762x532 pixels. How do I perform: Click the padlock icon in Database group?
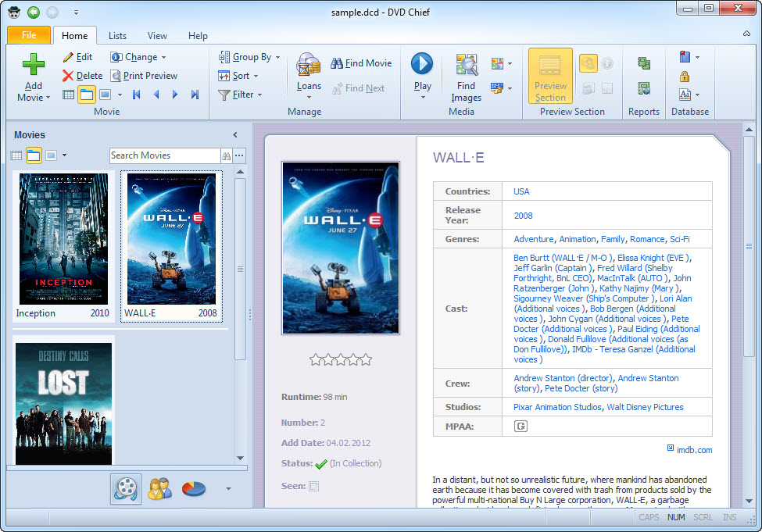click(685, 76)
